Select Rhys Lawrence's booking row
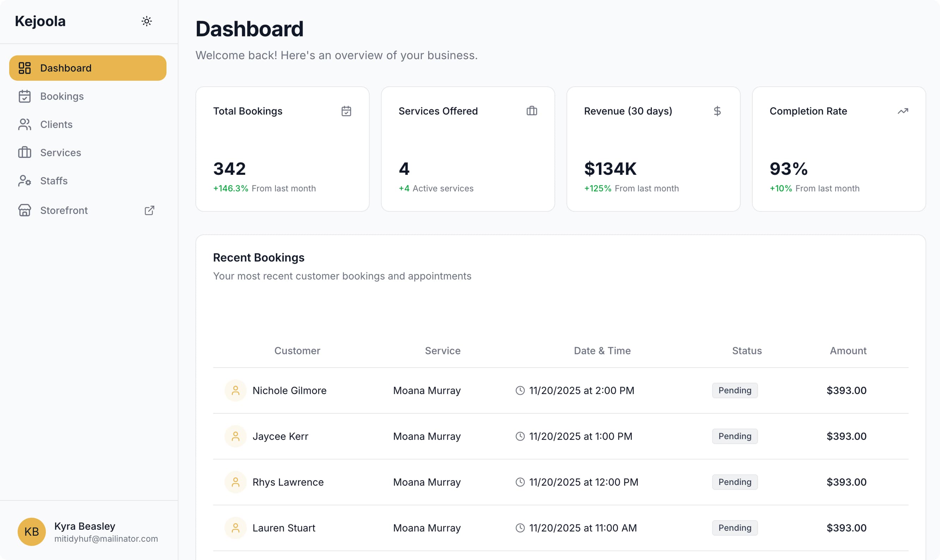The height and width of the screenshot is (560, 940). click(x=529, y=482)
